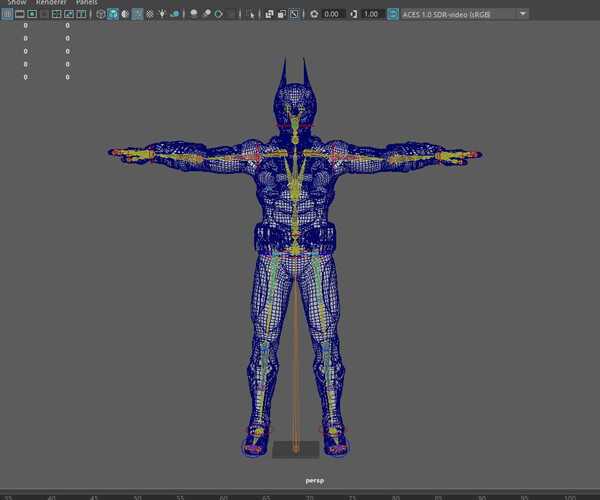Click the exposure reset icon
This screenshot has width=600, height=500.
point(314,15)
